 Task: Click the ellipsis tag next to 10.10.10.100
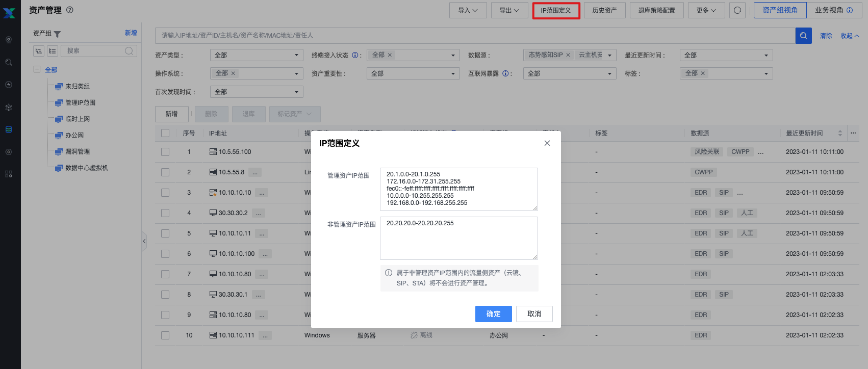click(265, 254)
